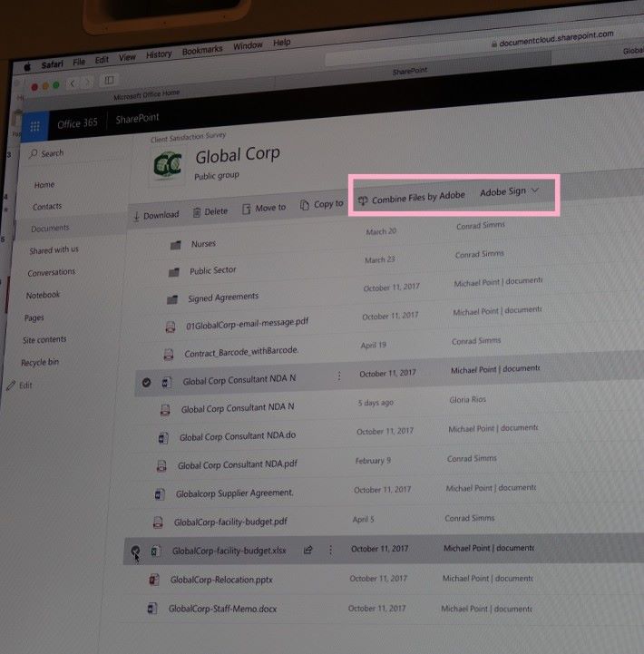This screenshot has height=654, width=644.
Task: Click PDF icon of Global Corp Consultant NDA.pdf
Action: 161,465
